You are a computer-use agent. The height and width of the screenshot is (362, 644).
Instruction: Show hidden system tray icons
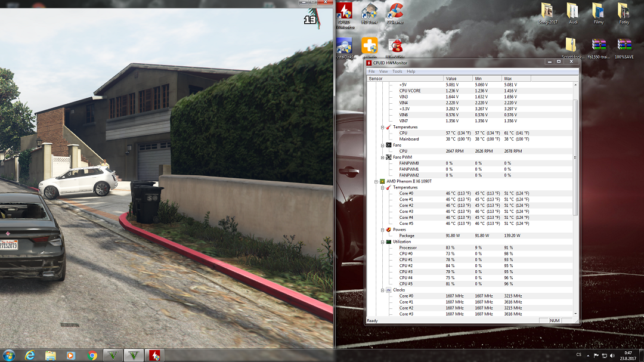coord(588,355)
